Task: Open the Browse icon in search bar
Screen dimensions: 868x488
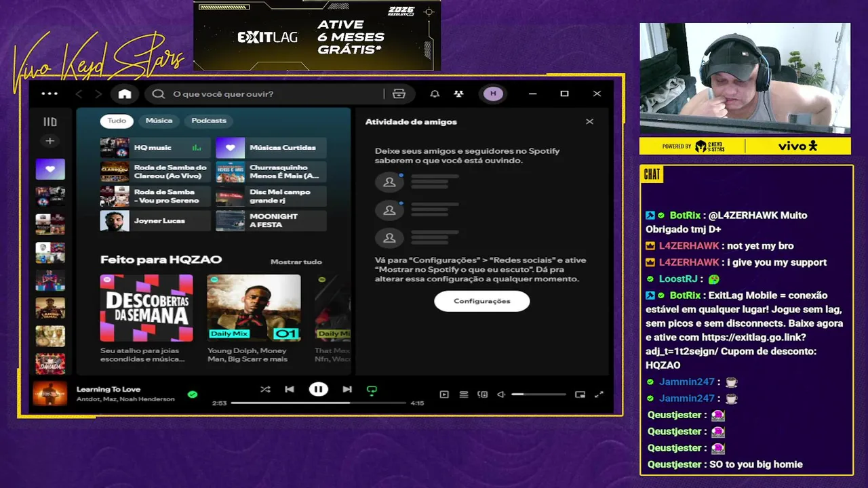Action: [x=399, y=94]
